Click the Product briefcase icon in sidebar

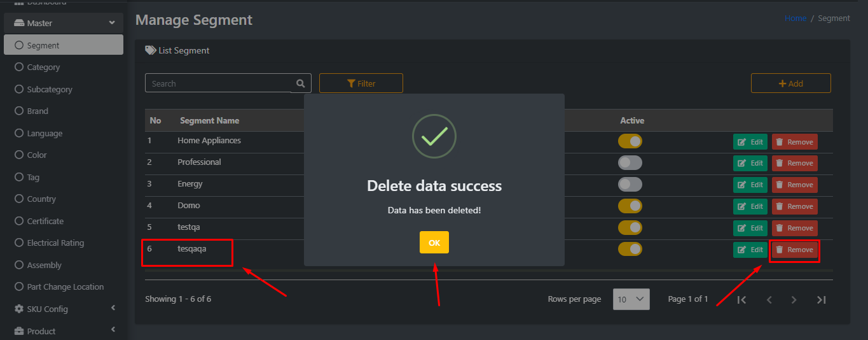pyautogui.click(x=19, y=331)
